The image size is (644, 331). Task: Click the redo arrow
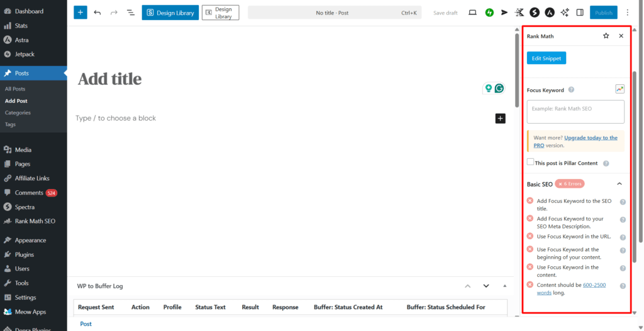click(x=114, y=13)
